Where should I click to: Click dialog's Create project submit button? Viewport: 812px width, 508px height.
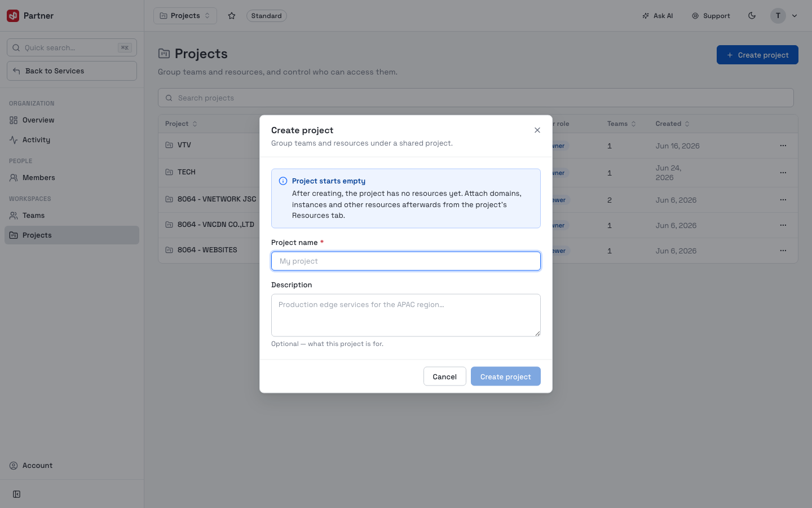[x=506, y=376]
